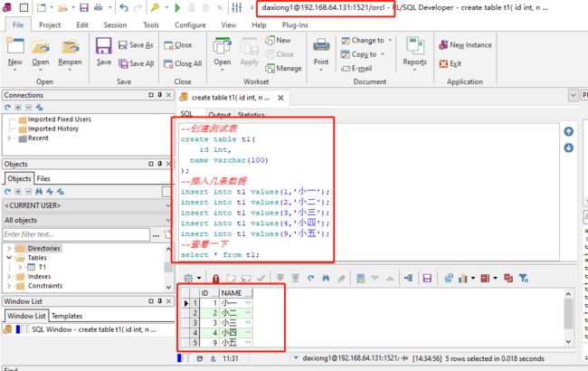588x371 pixels.
Task: Click the red compare copy icon in results toolbar
Action: click(508, 278)
